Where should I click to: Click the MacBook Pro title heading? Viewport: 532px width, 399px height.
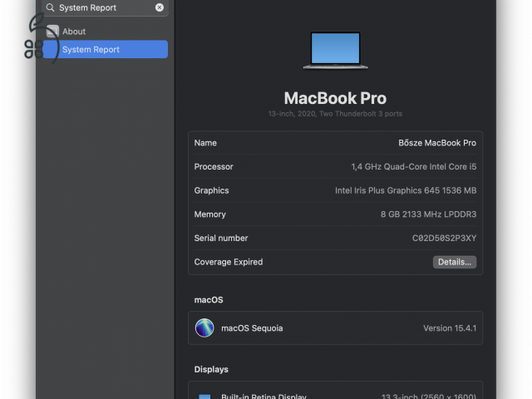pos(335,98)
